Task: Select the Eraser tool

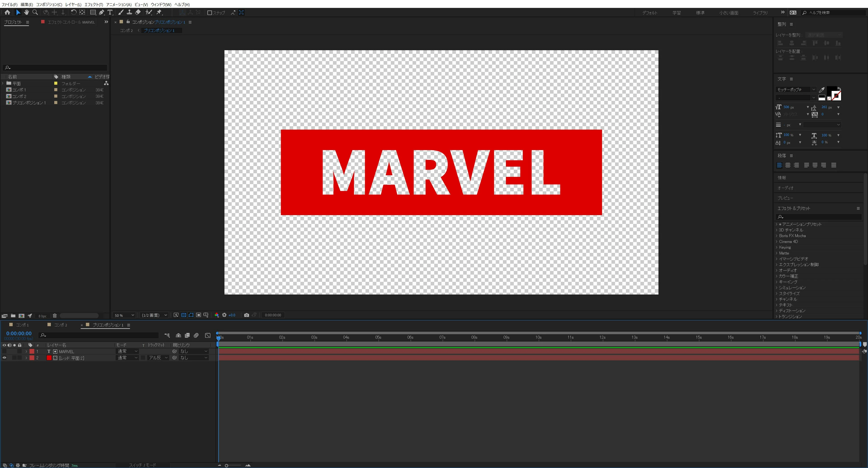Action: point(138,12)
